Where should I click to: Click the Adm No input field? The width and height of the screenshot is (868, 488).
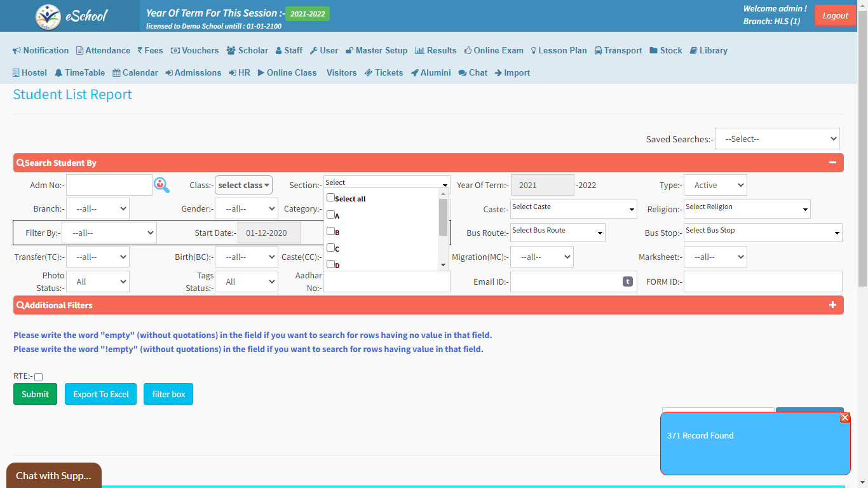click(109, 185)
